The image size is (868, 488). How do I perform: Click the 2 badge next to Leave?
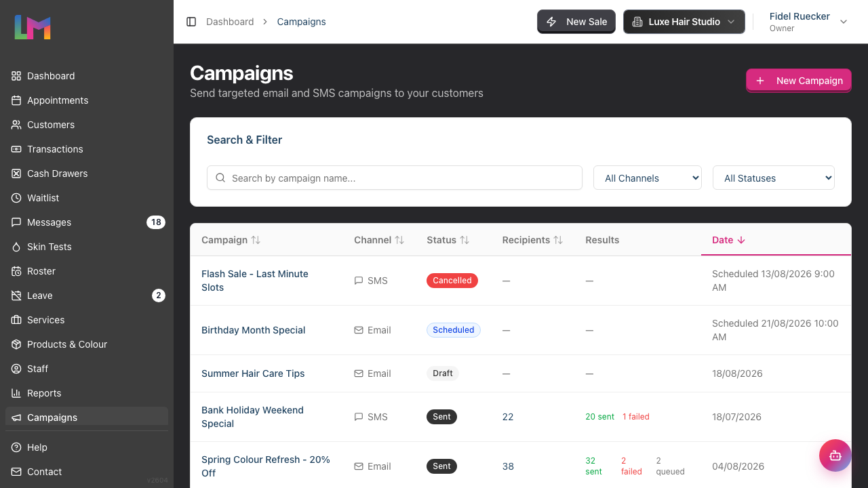coord(159,296)
